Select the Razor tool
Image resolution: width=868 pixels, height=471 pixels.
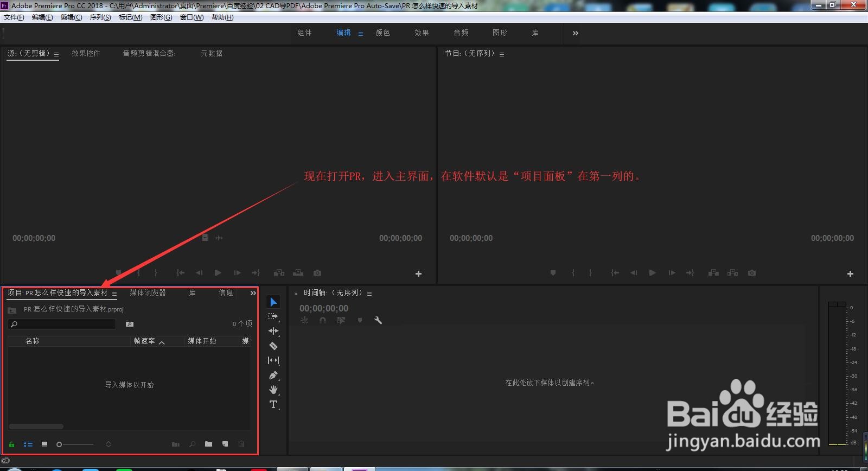pos(273,346)
